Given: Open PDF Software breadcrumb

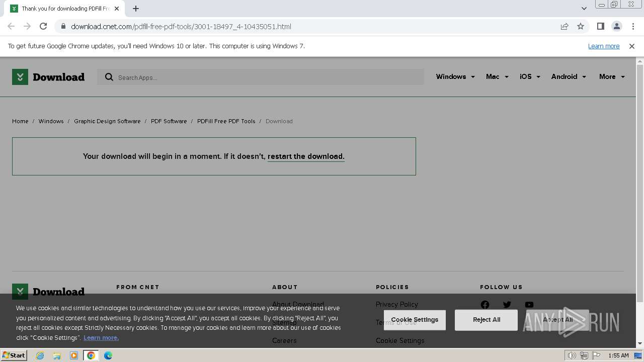Looking at the screenshot, I should point(169,121).
